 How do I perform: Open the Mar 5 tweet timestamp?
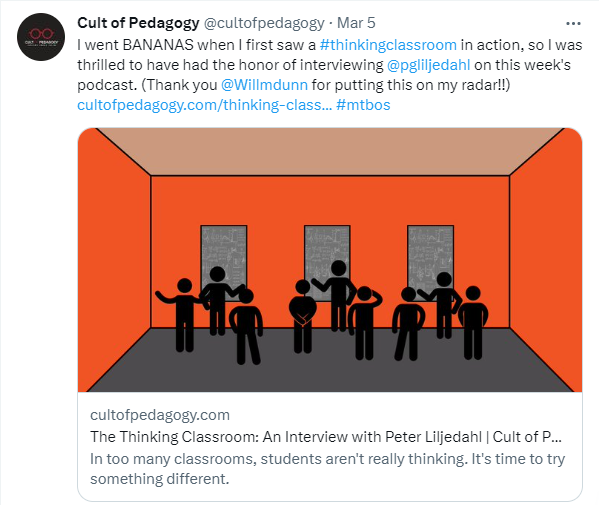point(356,23)
